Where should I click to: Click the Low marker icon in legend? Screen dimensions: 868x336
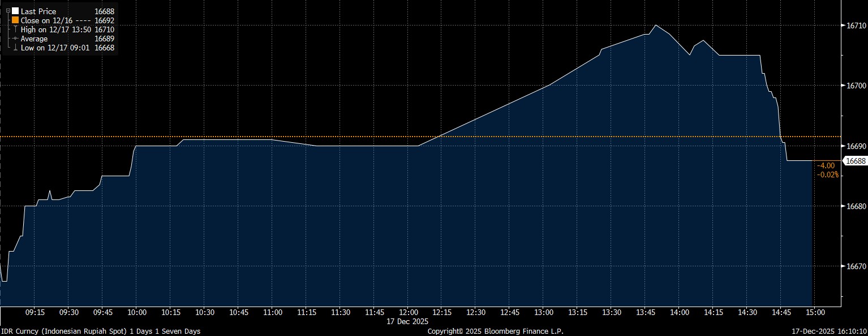[x=15, y=48]
